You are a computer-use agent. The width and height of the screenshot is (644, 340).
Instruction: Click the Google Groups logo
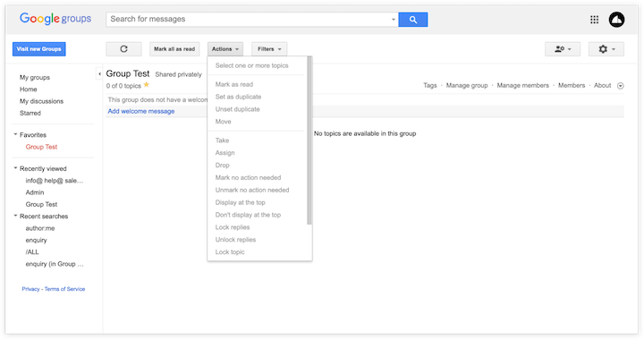pos(55,19)
